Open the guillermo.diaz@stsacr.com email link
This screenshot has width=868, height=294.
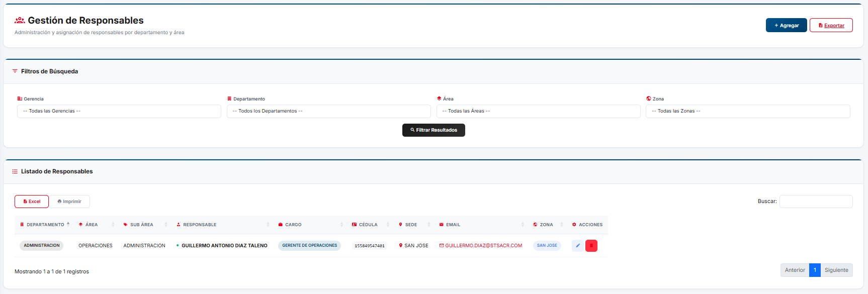tap(483, 246)
